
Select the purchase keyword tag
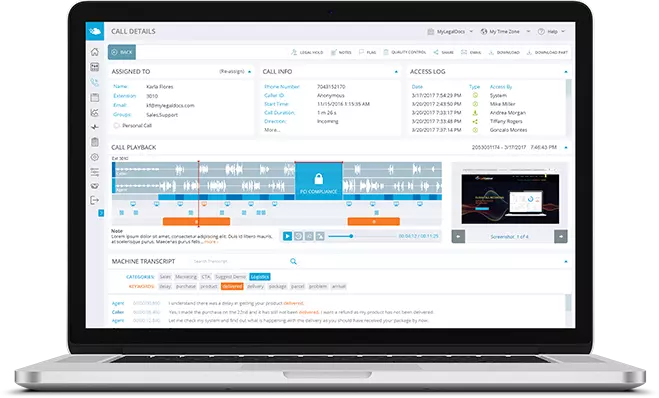pyautogui.click(x=186, y=286)
